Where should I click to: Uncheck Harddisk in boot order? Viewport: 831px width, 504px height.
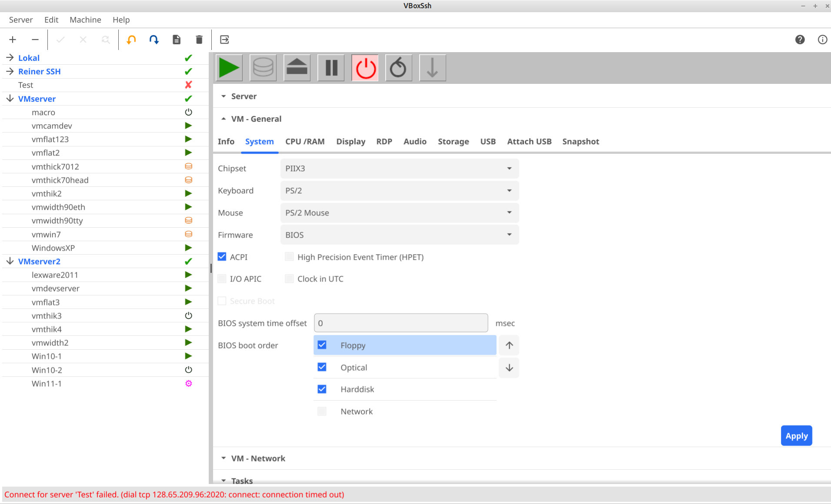pyautogui.click(x=322, y=389)
